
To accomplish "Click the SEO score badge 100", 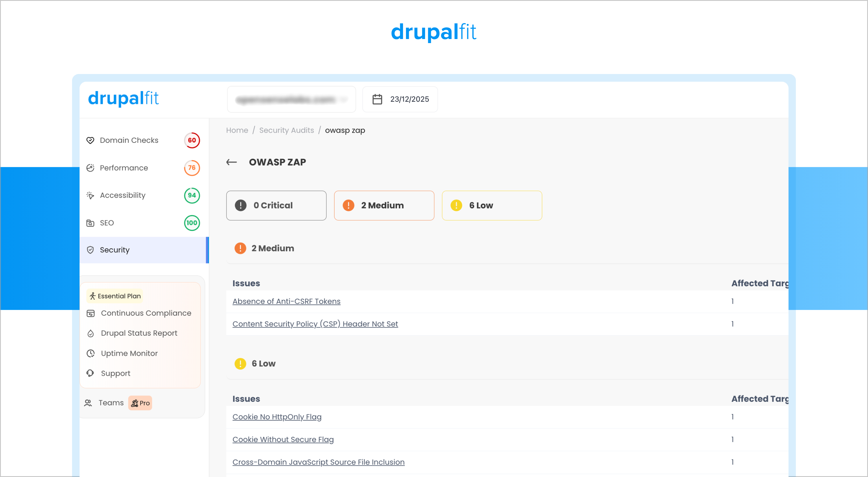I will click(192, 223).
